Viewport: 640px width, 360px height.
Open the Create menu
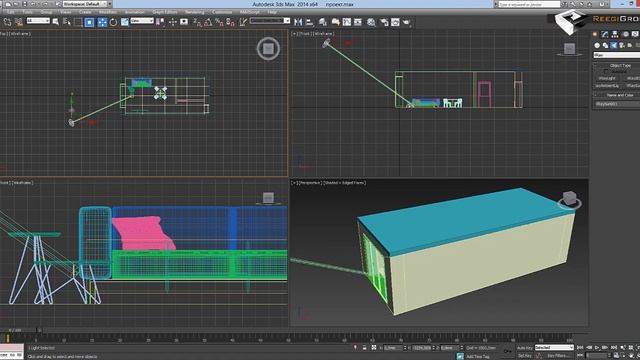pos(85,12)
